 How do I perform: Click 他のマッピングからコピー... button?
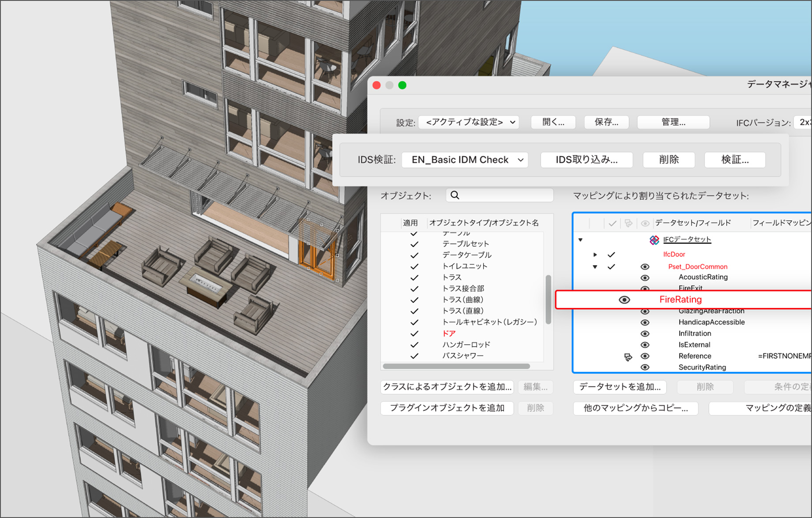click(x=635, y=408)
